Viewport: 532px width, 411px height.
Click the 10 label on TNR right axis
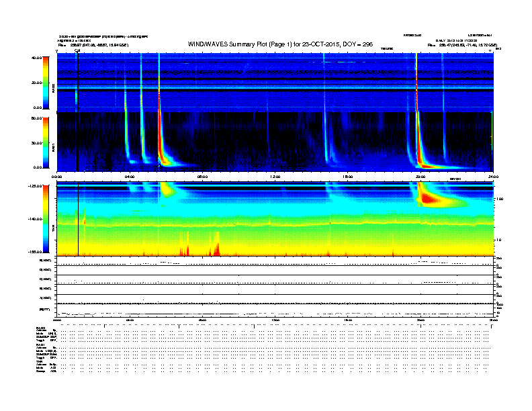tap(498, 240)
